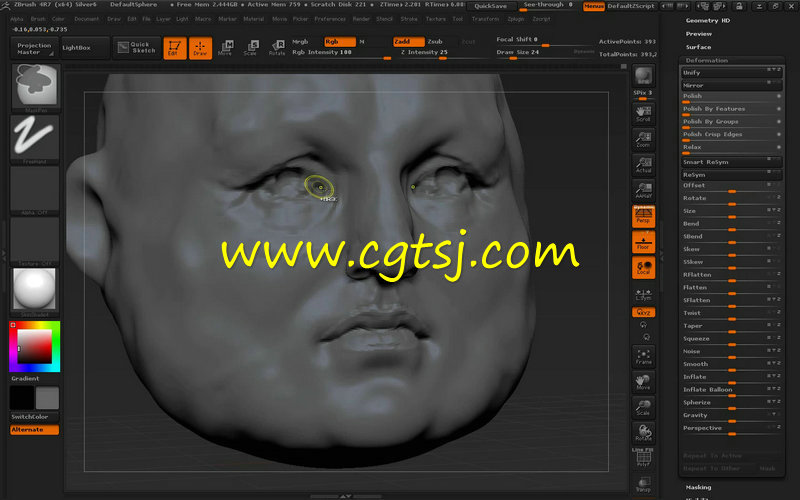Open the Freehand stroke selector
Viewport: 800px width, 500px height.
(35, 138)
